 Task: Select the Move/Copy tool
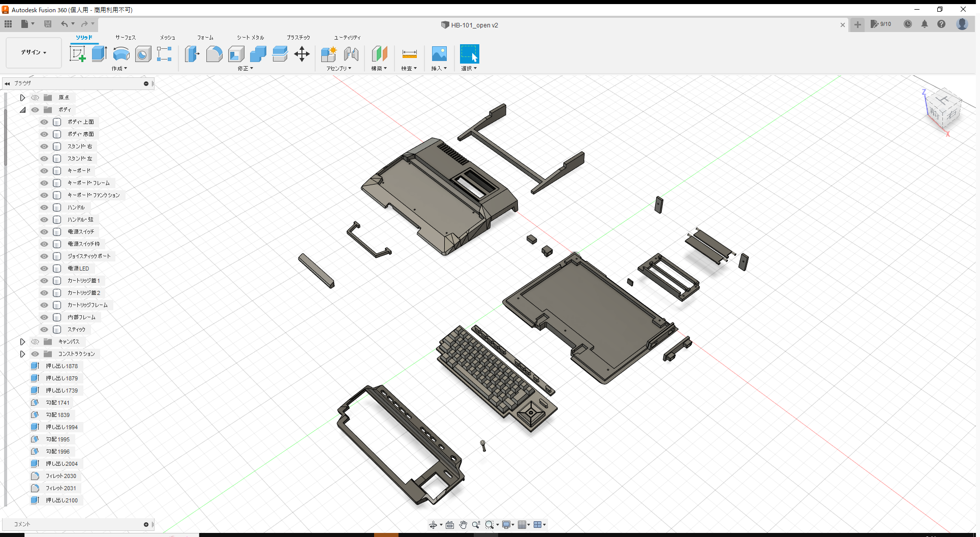point(302,54)
